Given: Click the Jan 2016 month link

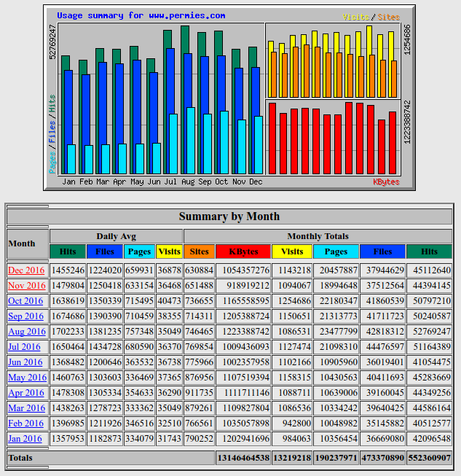Looking at the screenshot, I should 26,439.
